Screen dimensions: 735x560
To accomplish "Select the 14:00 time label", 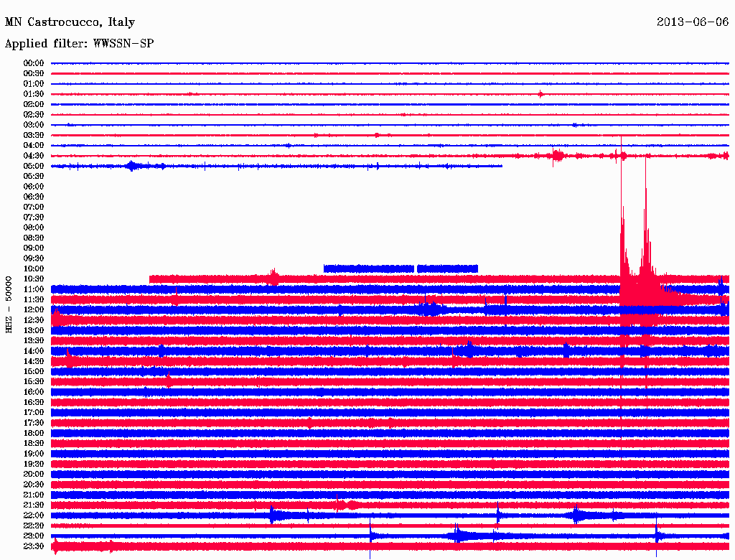I will click(34, 351).
